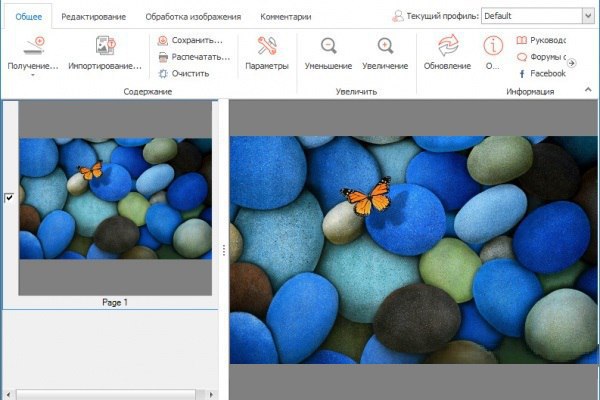Toggle the Page 1 checkbox

[x=9, y=198]
